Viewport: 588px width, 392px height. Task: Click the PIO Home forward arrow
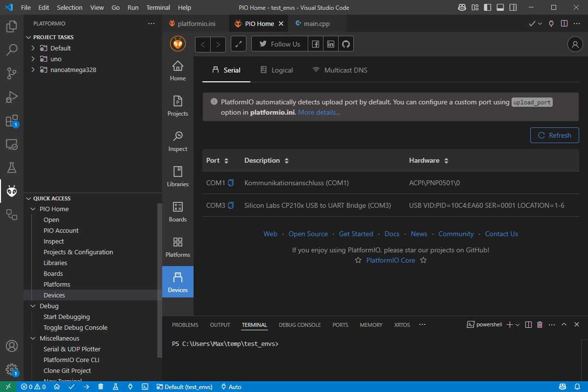click(x=219, y=44)
